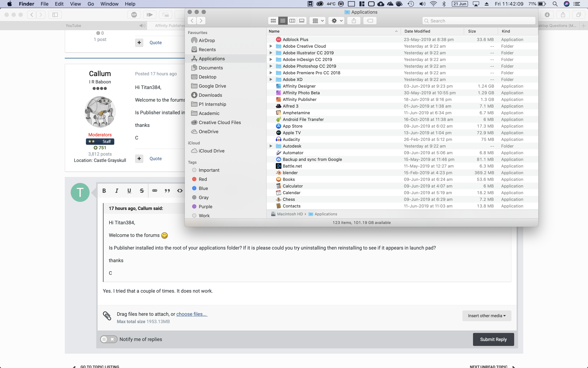The image size is (588, 368).
Task: Expand the Adobe Illustrator CC 2019 folder
Action: click(271, 53)
